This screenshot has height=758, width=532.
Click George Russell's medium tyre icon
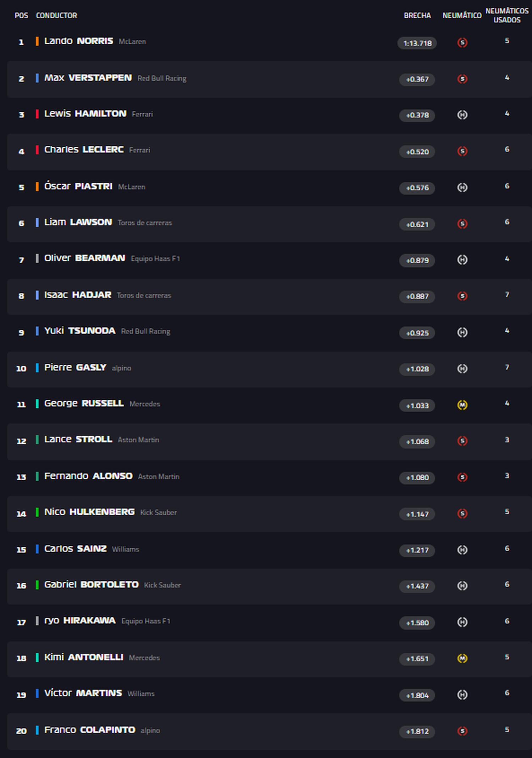(x=462, y=405)
